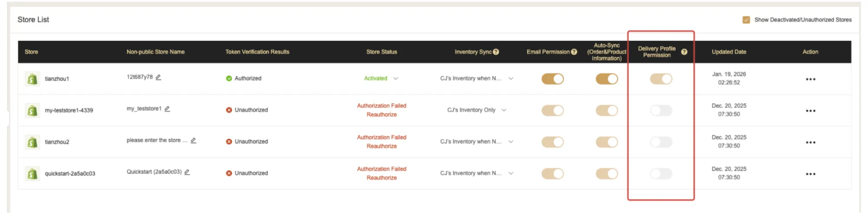Uncheck Show Deactivated/Unauthorized Stores checkbox
The height and width of the screenshot is (214, 868).
pyautogui.click(x=746, y=20)
